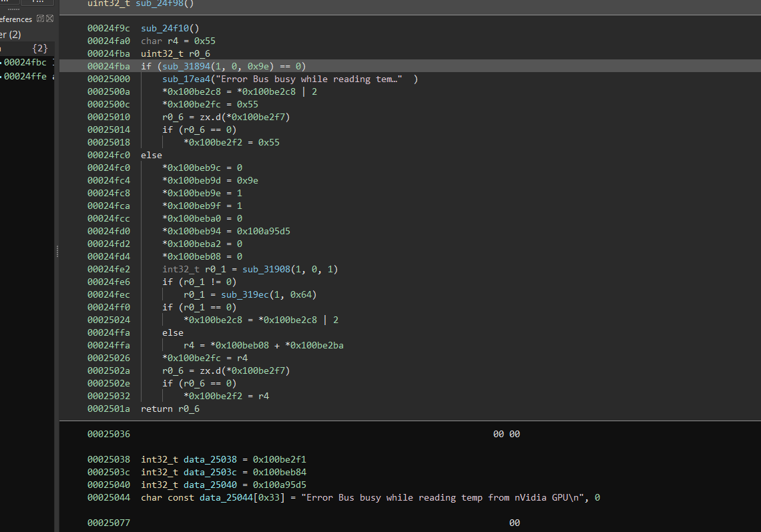Screen dimensions: 761x532
Task: Click constant 0x9e in sub_31894 call
Action: pos(258,66)
